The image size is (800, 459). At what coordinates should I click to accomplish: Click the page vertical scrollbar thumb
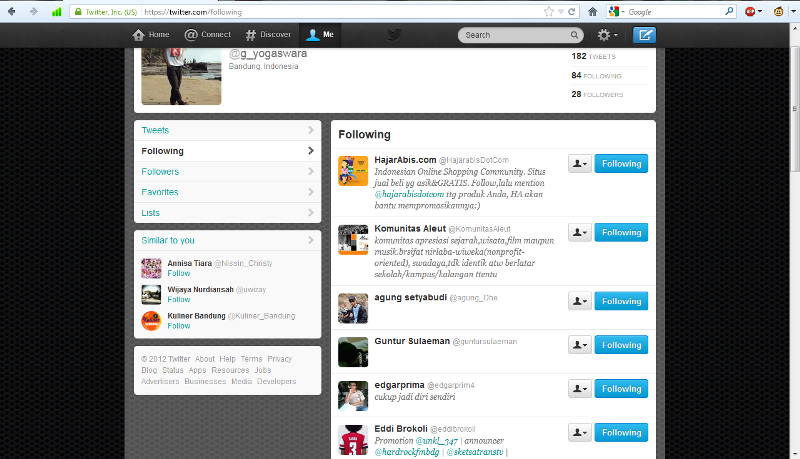[x=794, y=109]
